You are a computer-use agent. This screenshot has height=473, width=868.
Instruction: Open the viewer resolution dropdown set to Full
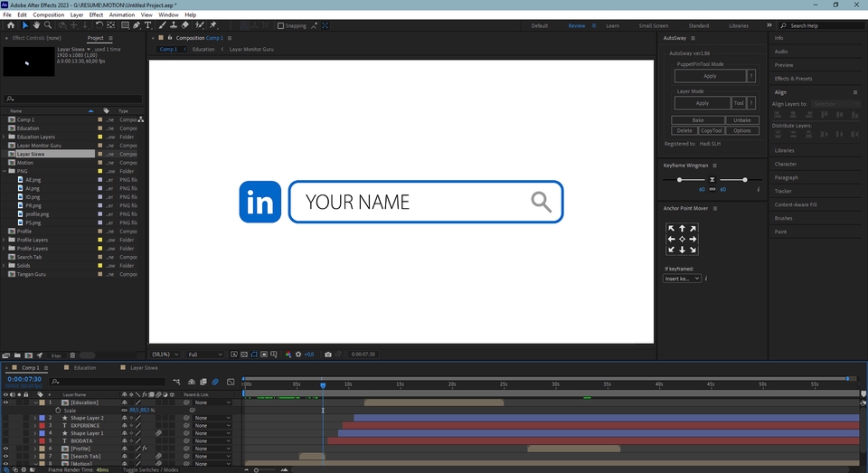(x=205, y=355)
